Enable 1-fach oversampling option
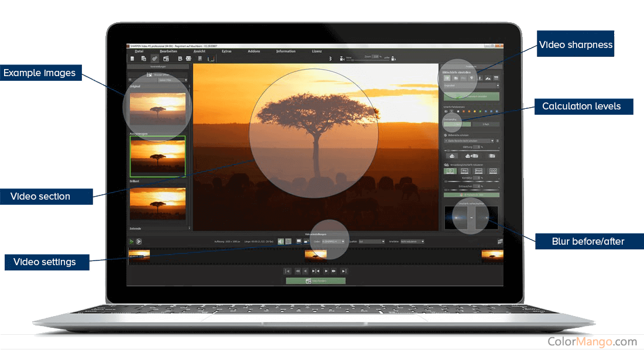 coord(457,124)
